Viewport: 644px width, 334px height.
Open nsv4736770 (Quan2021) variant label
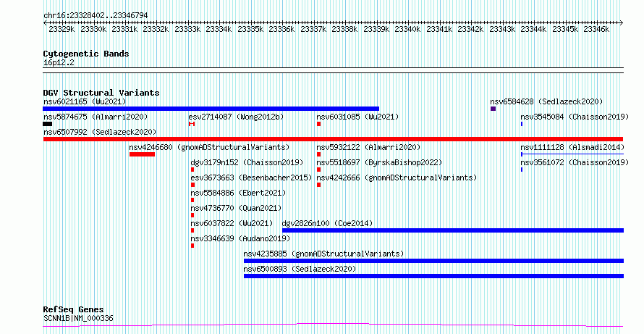[236, 208]
